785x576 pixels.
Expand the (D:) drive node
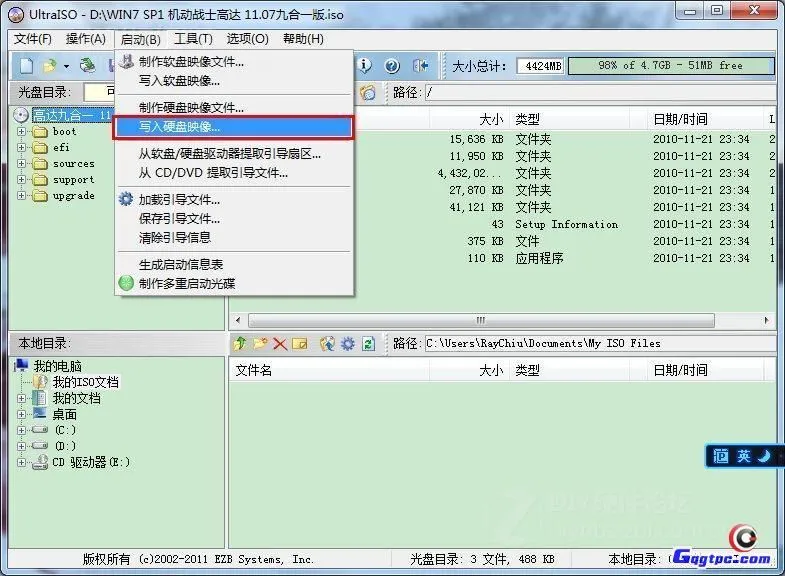(22, 446)
